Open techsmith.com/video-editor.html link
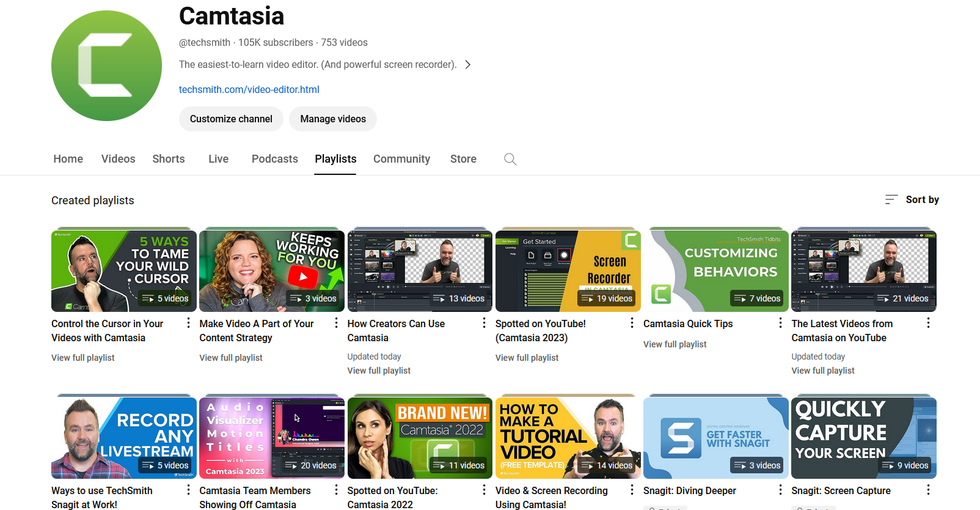Screen dimensions: 980x510 (249, 89)
